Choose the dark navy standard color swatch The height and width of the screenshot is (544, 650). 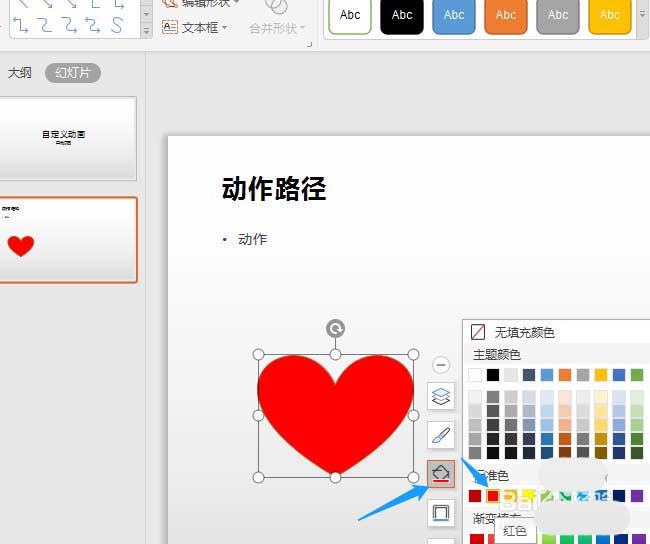(x=619, y=495)
